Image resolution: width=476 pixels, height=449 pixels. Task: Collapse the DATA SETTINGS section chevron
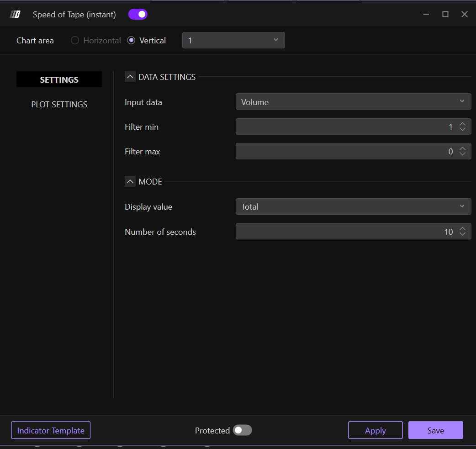(x=130, y=77)
